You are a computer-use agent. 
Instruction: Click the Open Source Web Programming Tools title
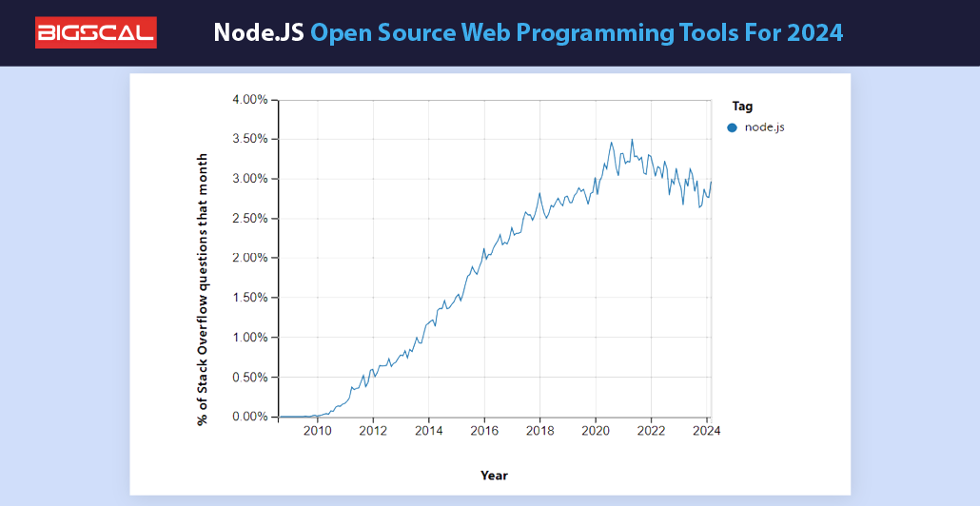tap(577, 32)
